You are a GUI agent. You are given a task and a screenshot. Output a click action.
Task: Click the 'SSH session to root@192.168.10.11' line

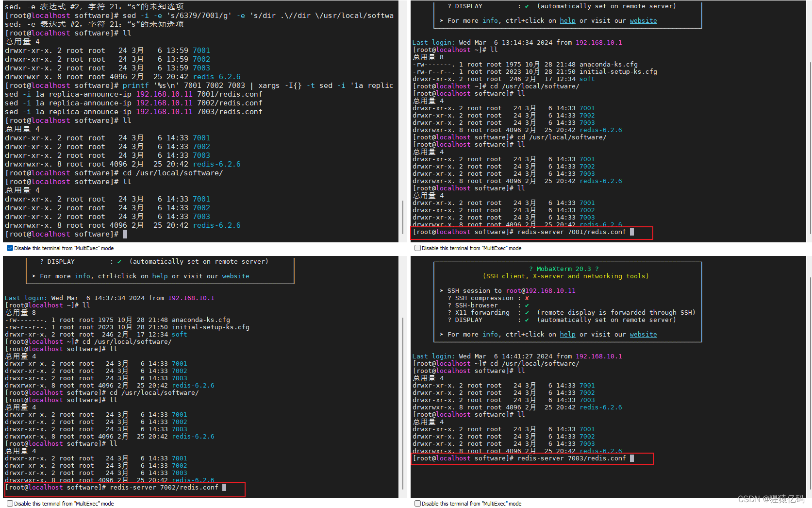pyautogui.click(x=507, y=291)
